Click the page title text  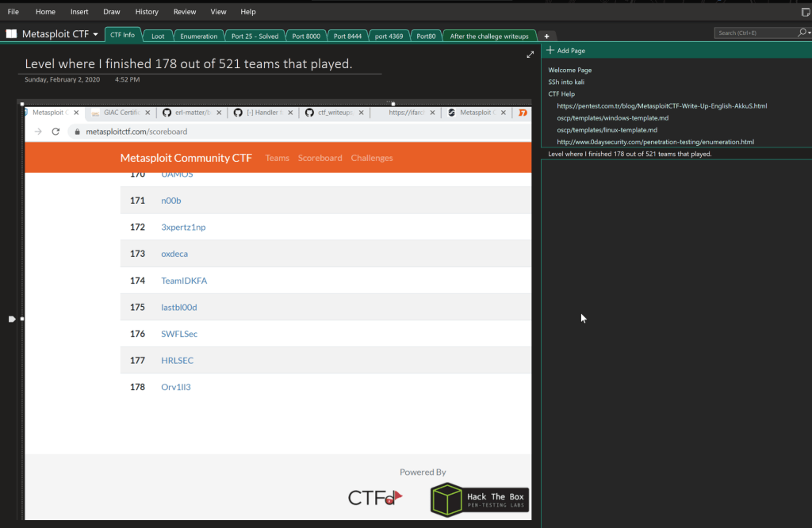pyautogui.click(x=188, y=64)
